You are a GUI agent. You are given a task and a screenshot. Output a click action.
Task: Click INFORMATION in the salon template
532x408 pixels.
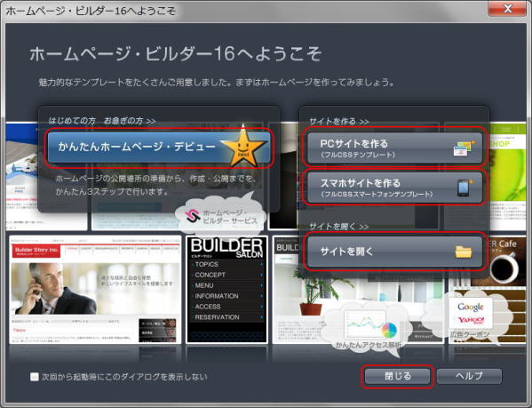pos(217,296)
